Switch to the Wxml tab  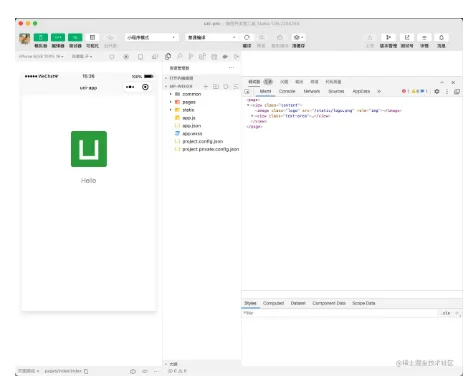[x=266, y=91]
